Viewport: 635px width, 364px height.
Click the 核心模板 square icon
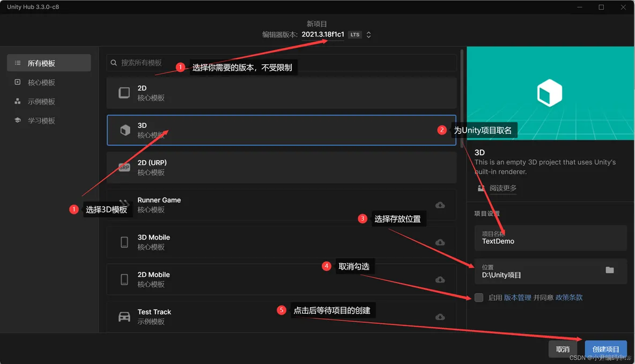[x=17, y=82]
